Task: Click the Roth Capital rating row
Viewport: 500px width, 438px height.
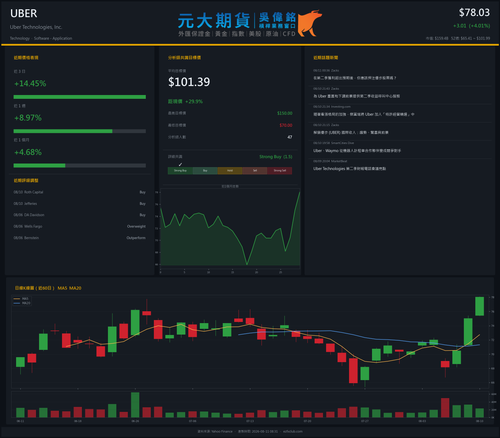Action: pos(80,192)
